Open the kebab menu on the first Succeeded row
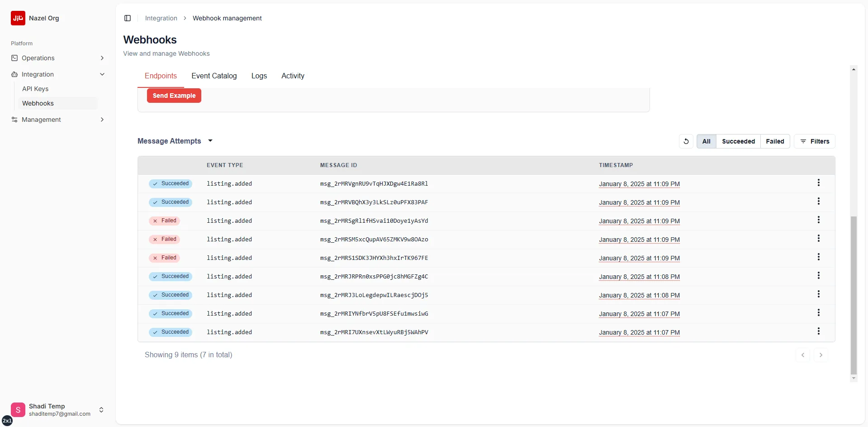Screen dimensions: 868x427 tap(819, 183)
